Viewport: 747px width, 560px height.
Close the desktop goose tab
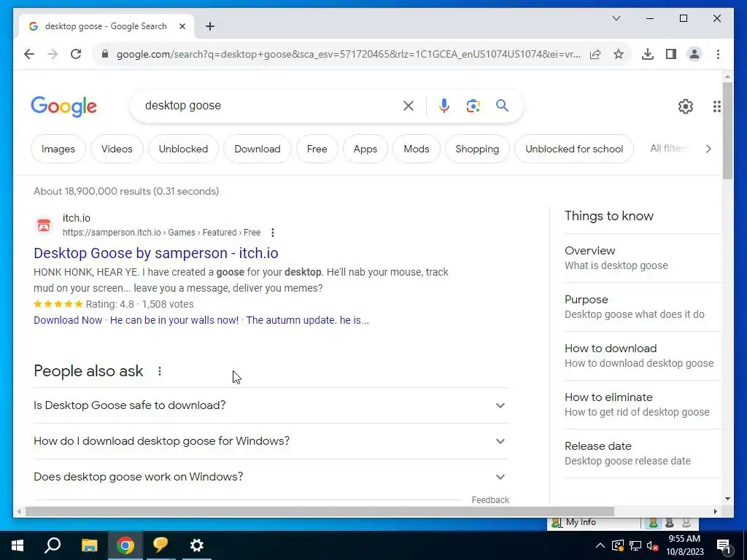click(x=182, y=26)
